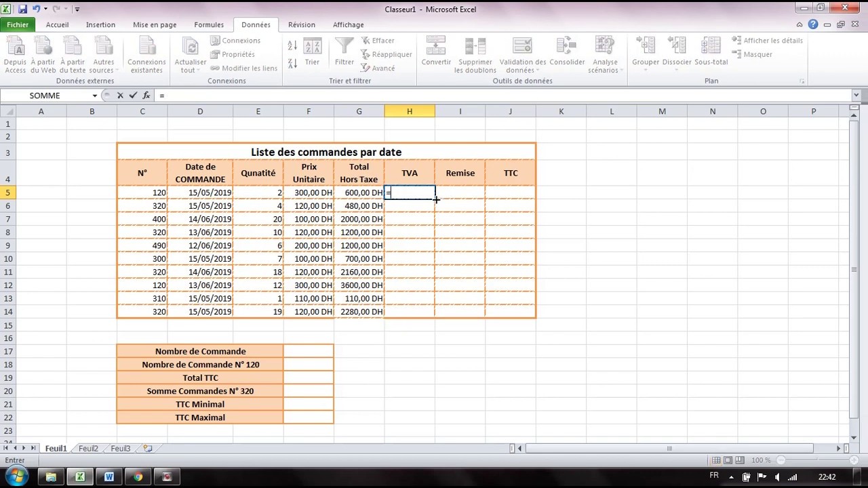Open File Explorer from taskbar
Viewport: 868px width, 488px height.
(x=51, y=477)
